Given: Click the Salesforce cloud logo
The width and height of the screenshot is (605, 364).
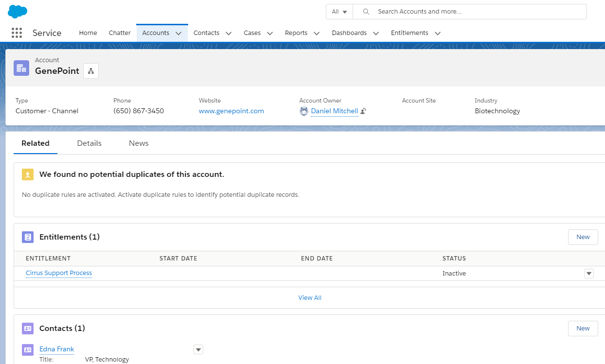Looking at the screenshot, I should click(x=18, y=12).
